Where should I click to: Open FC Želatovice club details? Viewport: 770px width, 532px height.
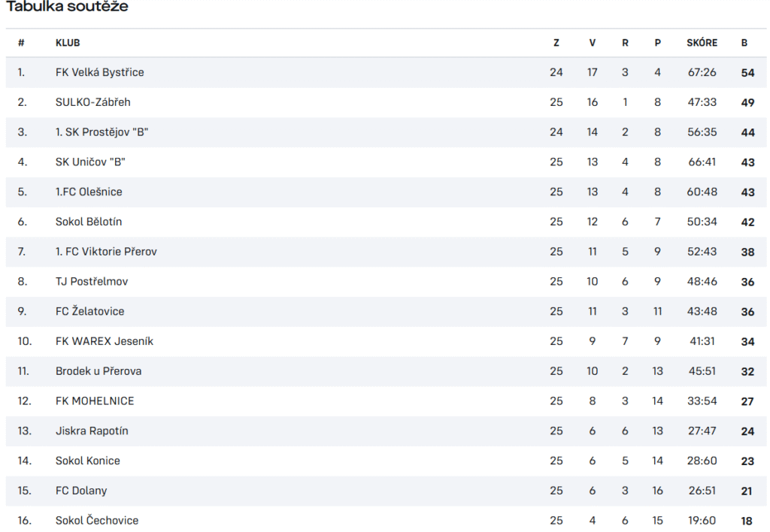(89, 311)
